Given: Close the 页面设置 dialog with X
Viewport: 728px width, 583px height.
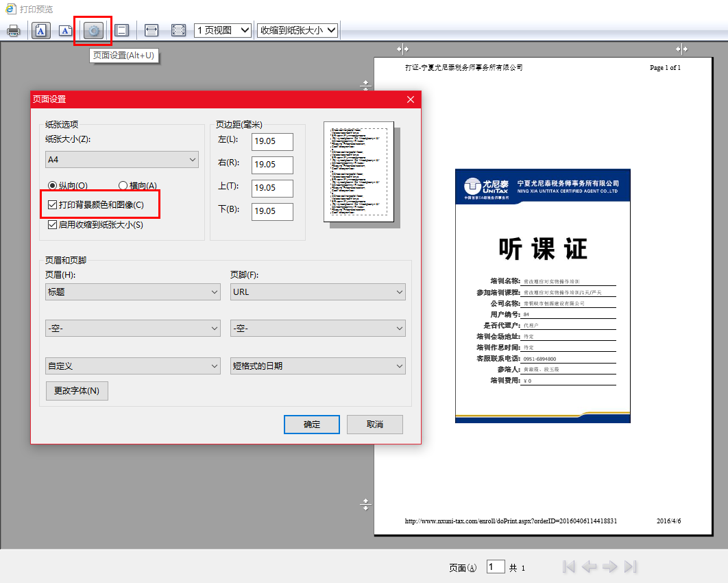Looking at the screenshot, I should pyautogui.click(x=411, y=99).
